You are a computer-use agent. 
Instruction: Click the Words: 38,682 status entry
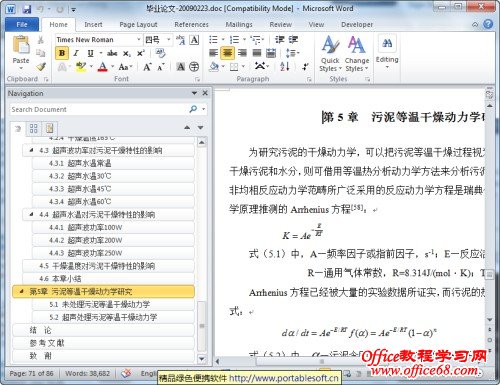pos(87,374)
